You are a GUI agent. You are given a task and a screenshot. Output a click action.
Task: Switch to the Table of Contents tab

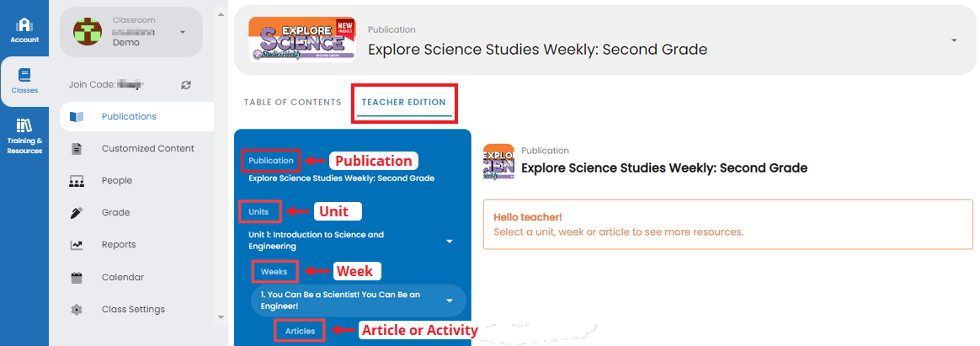[x=292, y=103]
